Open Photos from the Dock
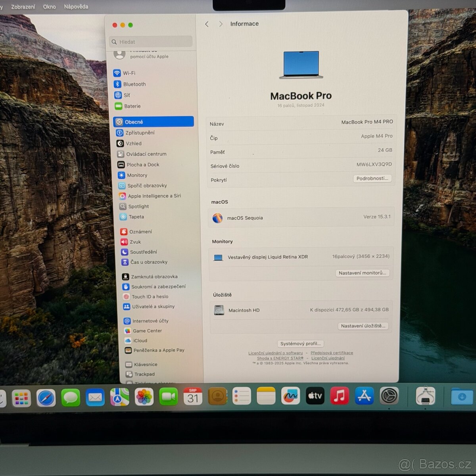476x476 pixels. [x=144, y=397]
